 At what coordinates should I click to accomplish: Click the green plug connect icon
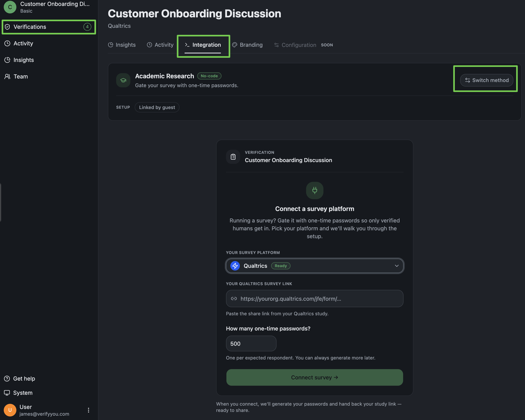pos(315,190)
